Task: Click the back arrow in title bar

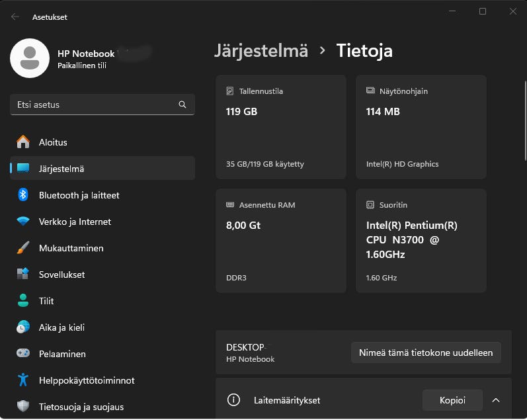Action: click(15, 17)
